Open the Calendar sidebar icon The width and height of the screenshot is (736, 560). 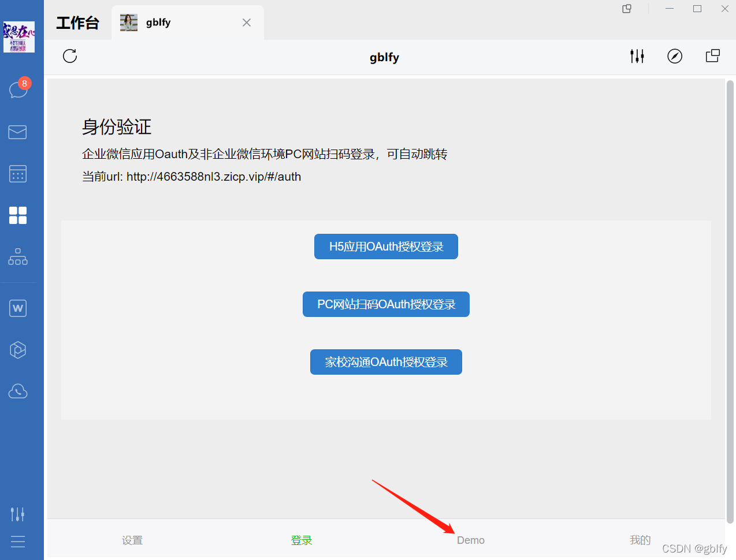tap(17, 174)
